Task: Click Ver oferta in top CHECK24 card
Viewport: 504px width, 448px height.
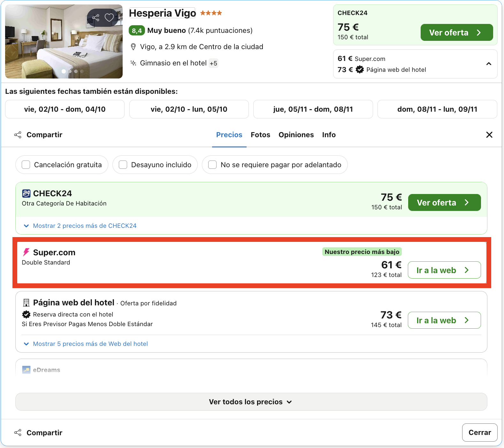Action: click(457, 33)
